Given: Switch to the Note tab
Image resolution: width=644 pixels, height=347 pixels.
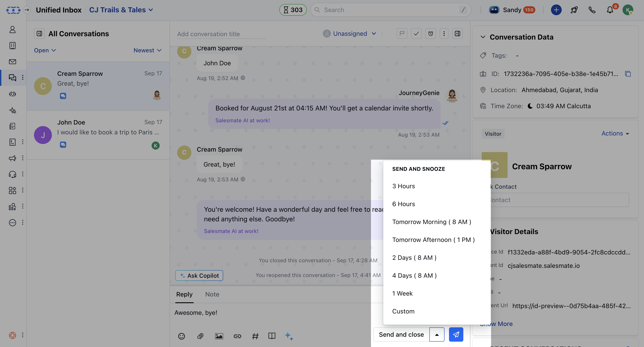Looking at the screenshot, I should [x=212, y=294].
